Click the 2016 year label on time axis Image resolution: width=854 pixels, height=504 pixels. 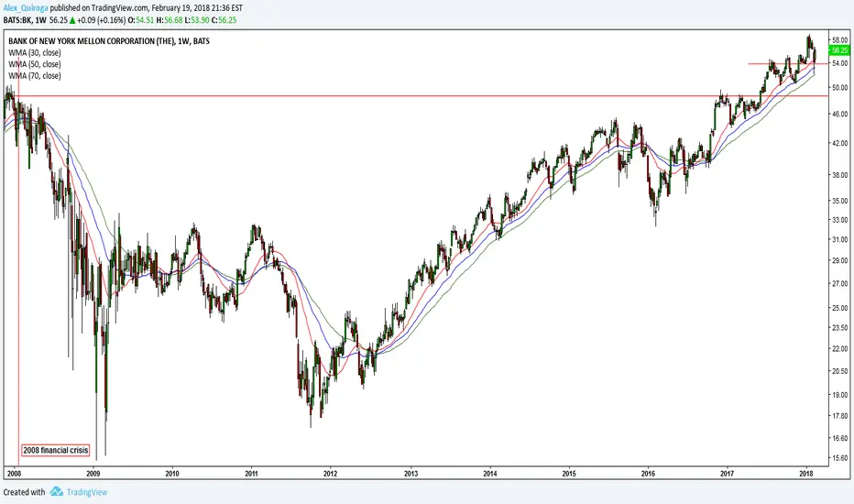click(x=648, y=474)
